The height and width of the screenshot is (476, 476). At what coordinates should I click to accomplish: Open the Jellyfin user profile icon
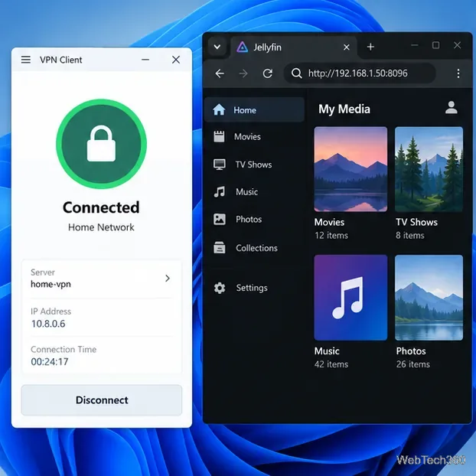click(x=452, y=108)
